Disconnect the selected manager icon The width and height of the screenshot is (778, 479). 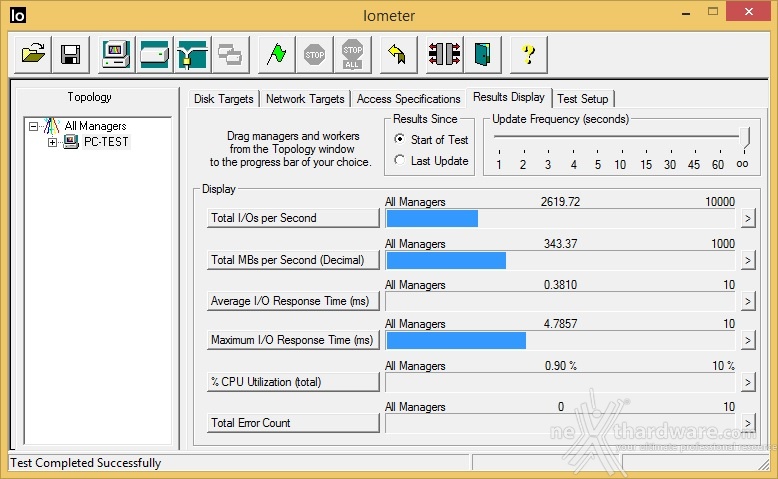445,54
